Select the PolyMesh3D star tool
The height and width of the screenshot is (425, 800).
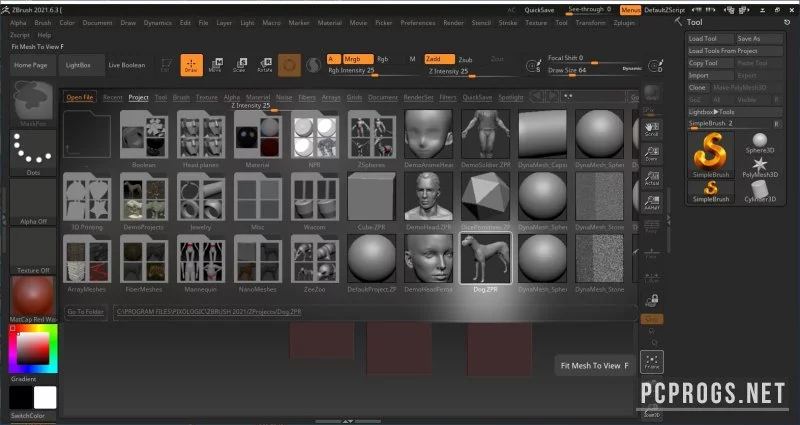coord(760,167)
